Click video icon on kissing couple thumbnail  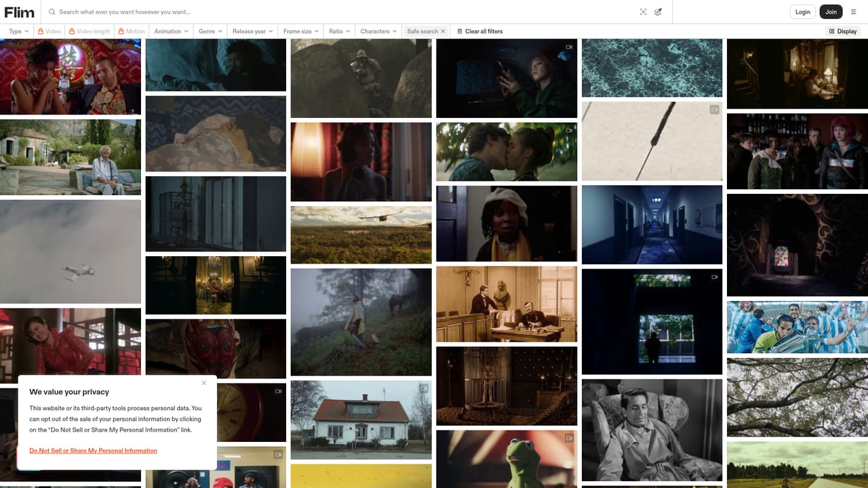pos(569,130)
